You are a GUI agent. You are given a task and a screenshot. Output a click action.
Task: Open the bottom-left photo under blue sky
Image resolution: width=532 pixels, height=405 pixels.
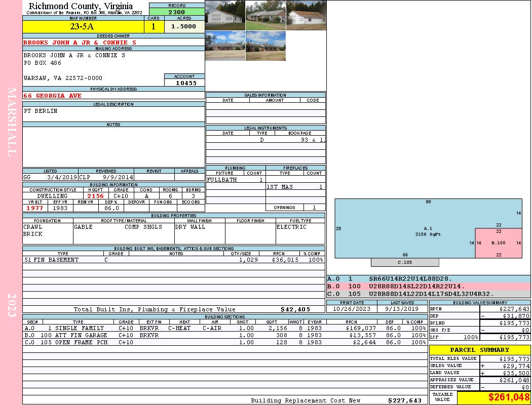(x=225, y=46)
